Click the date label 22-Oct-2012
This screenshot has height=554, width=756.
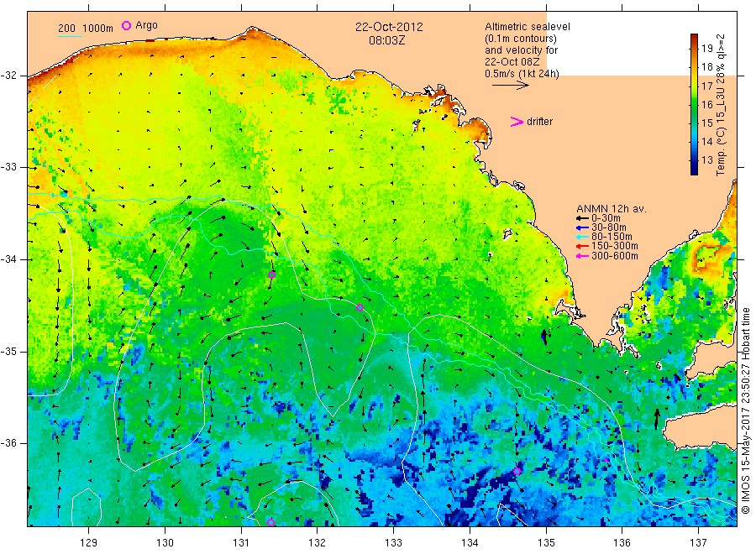389,27
